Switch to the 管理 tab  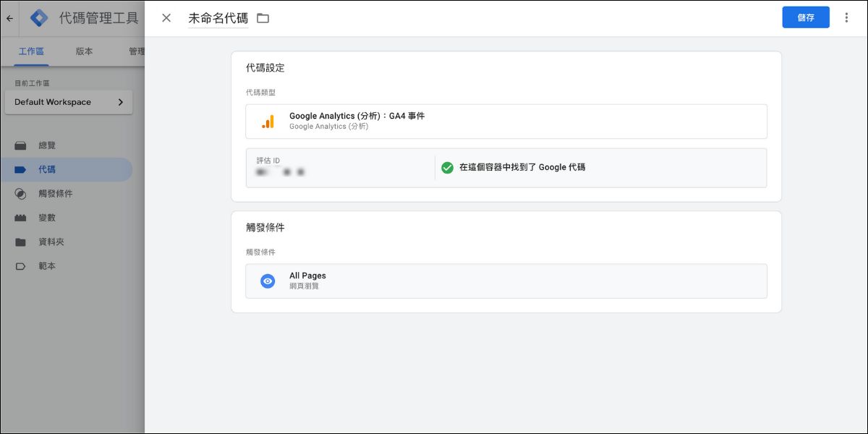137,51
